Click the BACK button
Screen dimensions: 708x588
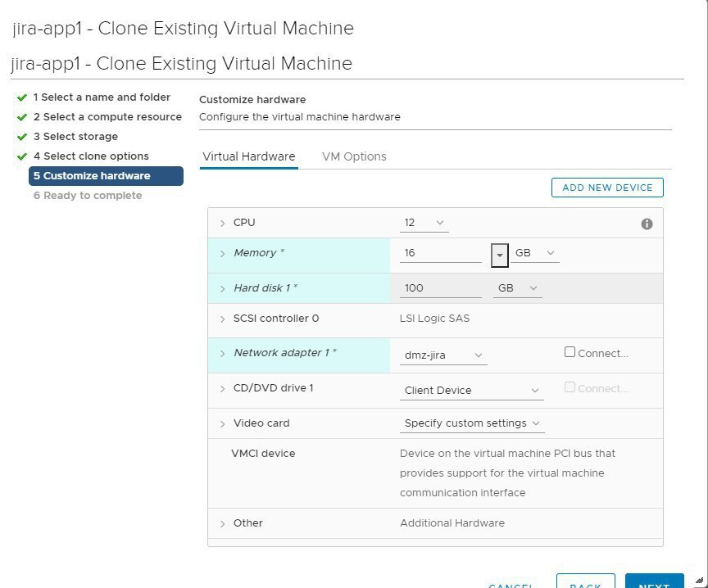pyautogui.click(x=586, y=582)
